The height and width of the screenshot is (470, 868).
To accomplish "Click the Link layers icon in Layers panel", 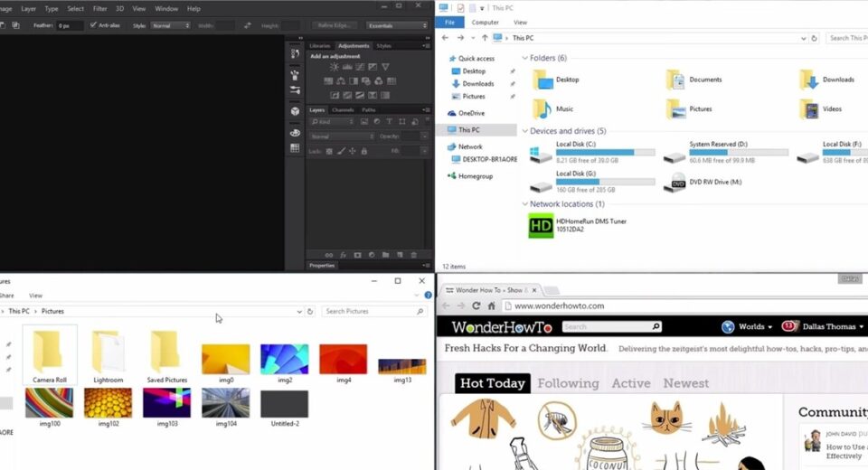I will (x=329, y=255).
